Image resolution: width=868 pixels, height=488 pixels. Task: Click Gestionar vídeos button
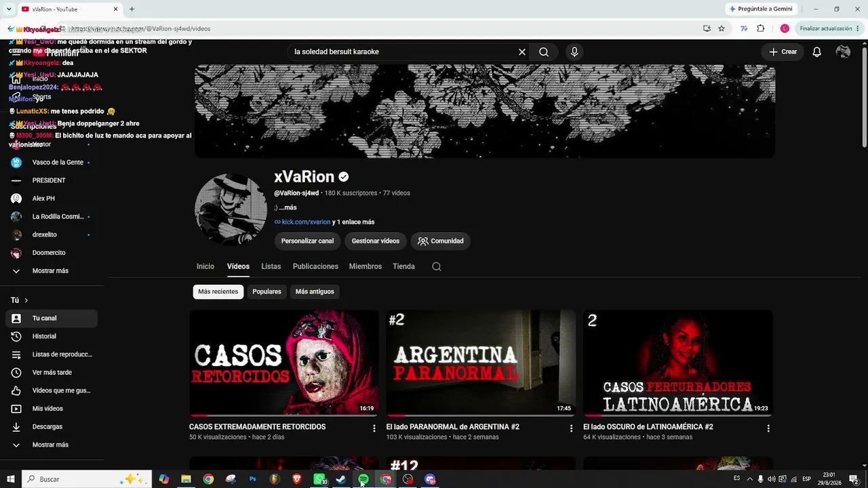(x=376, y=241)
